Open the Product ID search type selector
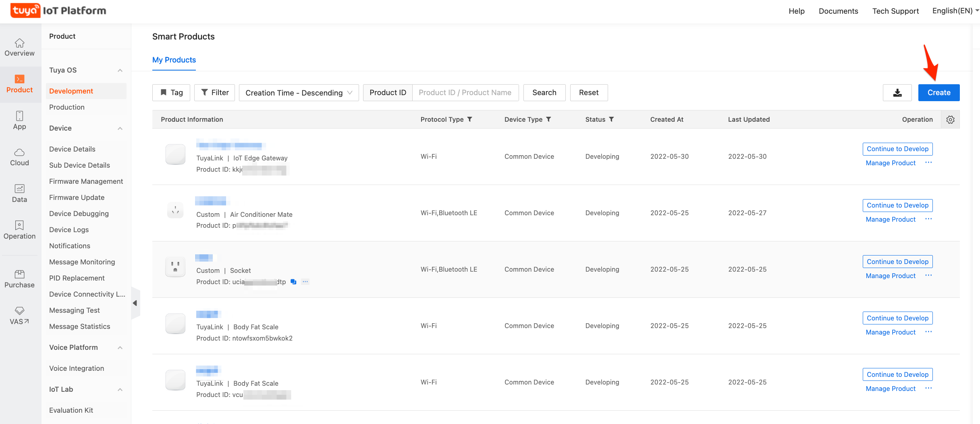The width and height of the screenshot is (980, 424). (x=388, y=93)
